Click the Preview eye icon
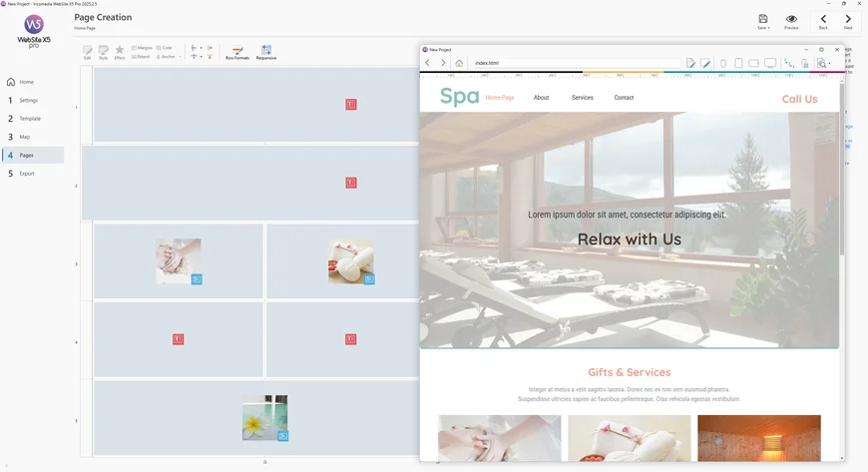This screenshot has height=472, width=868. point(791,21)
